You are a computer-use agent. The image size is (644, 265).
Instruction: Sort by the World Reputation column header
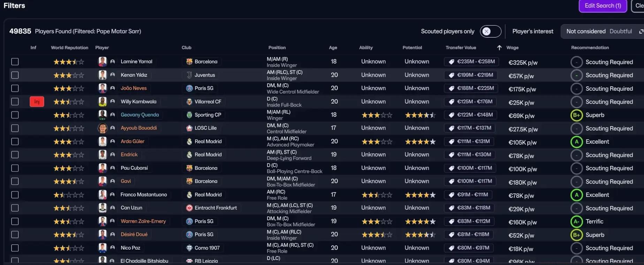tap(69, 47)
